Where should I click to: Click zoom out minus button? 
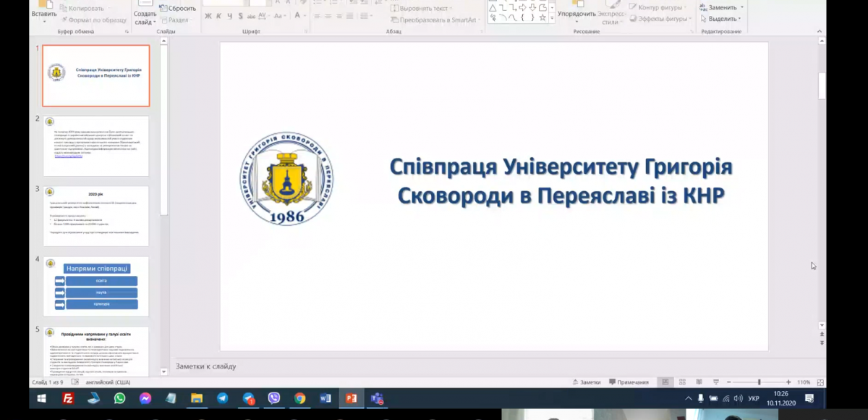728,382
